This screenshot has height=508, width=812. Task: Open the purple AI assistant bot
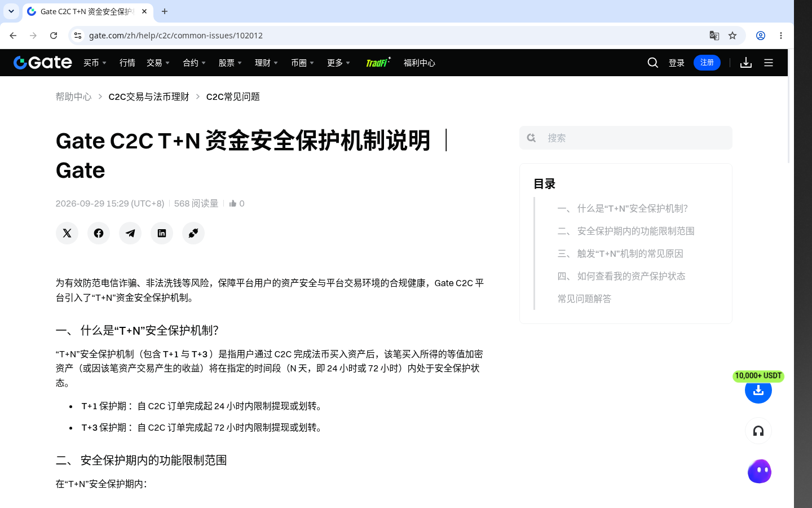point(760,471)
